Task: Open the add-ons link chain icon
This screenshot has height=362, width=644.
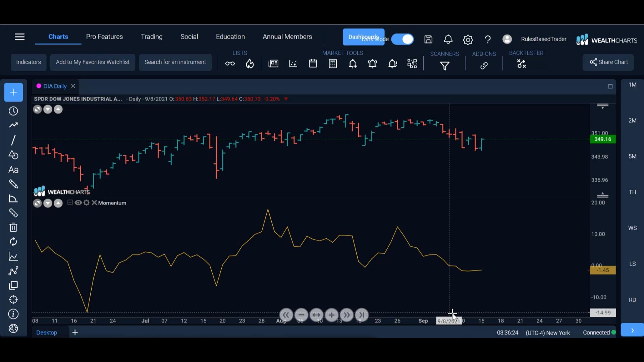Action: click(x=484, y=66)
